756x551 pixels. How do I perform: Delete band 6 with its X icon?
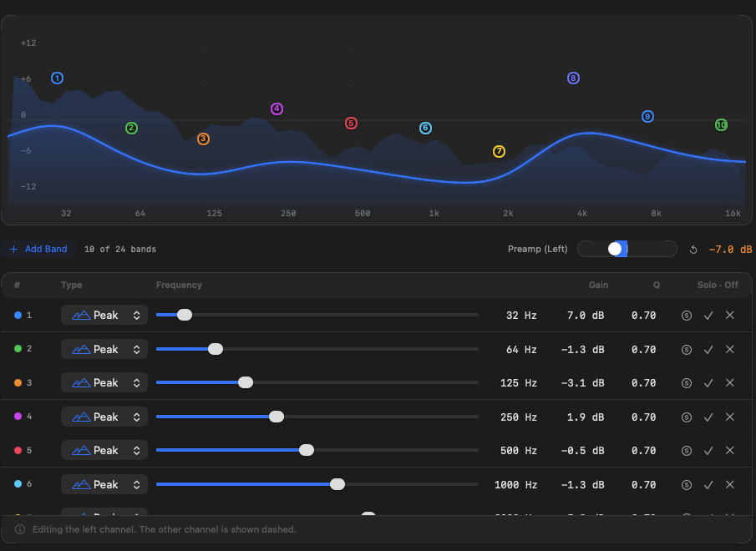click(x=730, y=484)
